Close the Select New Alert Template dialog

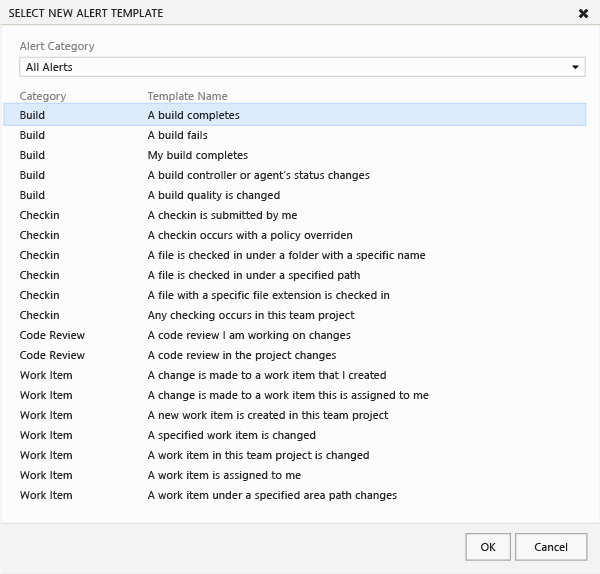pyautogui.click(x=583, y=14)
